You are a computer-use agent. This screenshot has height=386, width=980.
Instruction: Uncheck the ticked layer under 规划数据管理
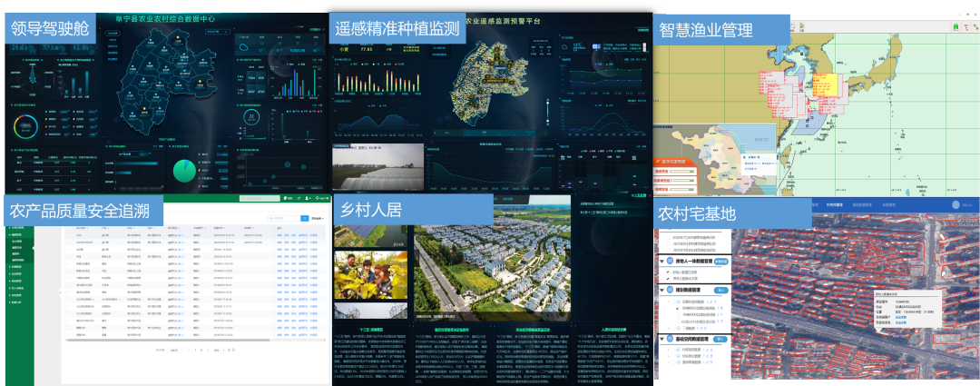tap(678, 309)
